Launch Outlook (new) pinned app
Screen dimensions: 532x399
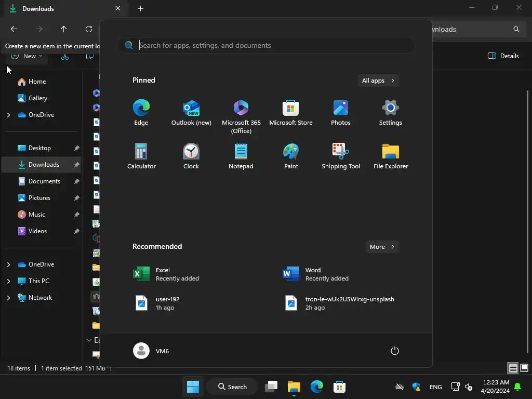pos(191,113)
